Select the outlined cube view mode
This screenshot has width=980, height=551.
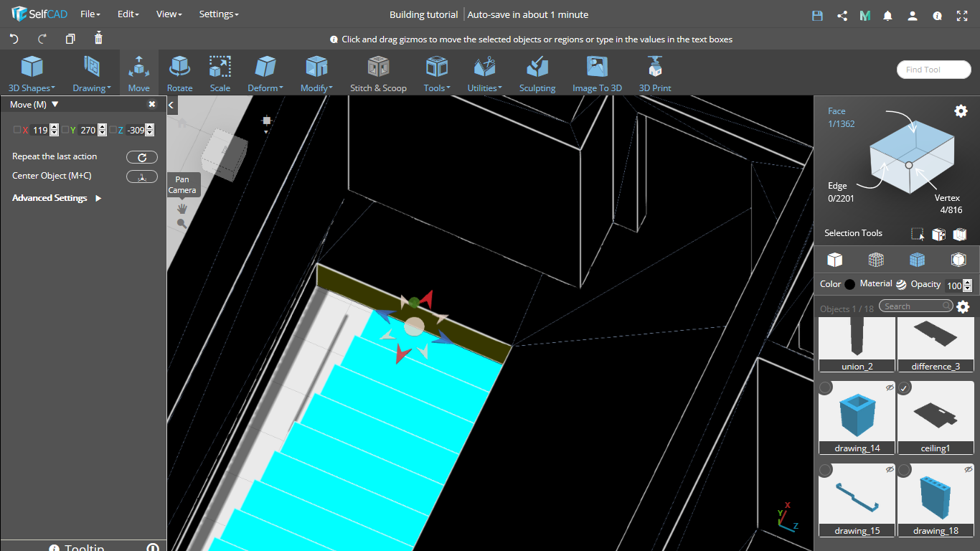point(958,260)
